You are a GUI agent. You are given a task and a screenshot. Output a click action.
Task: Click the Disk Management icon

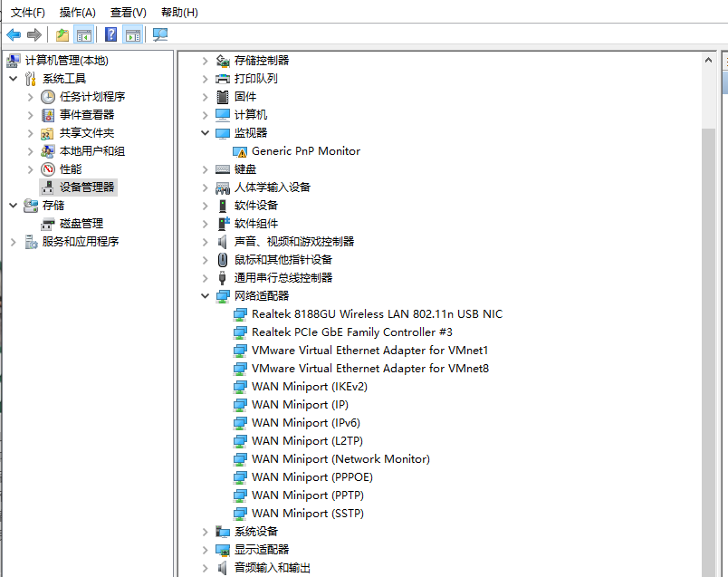click(47, 224)
